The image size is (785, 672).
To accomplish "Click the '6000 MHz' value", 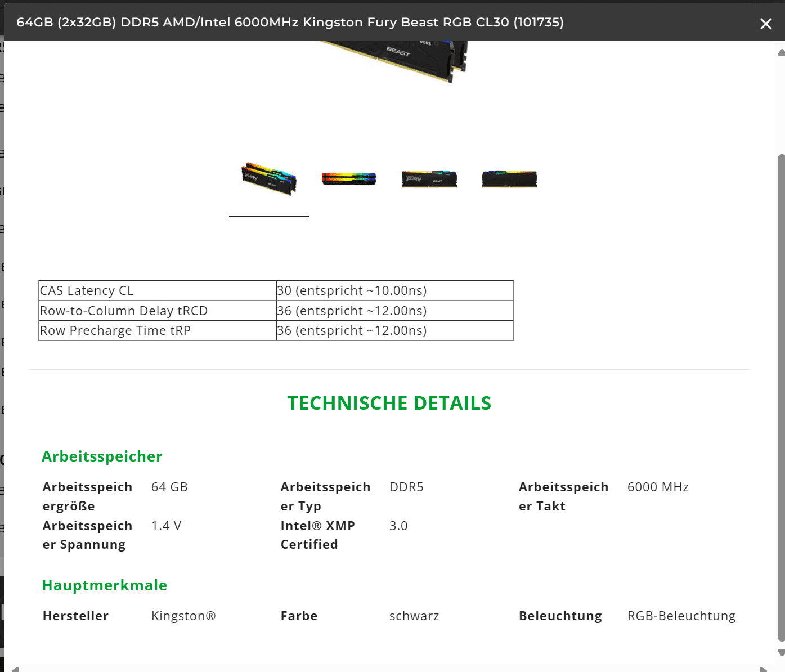I will pos(658,487).
